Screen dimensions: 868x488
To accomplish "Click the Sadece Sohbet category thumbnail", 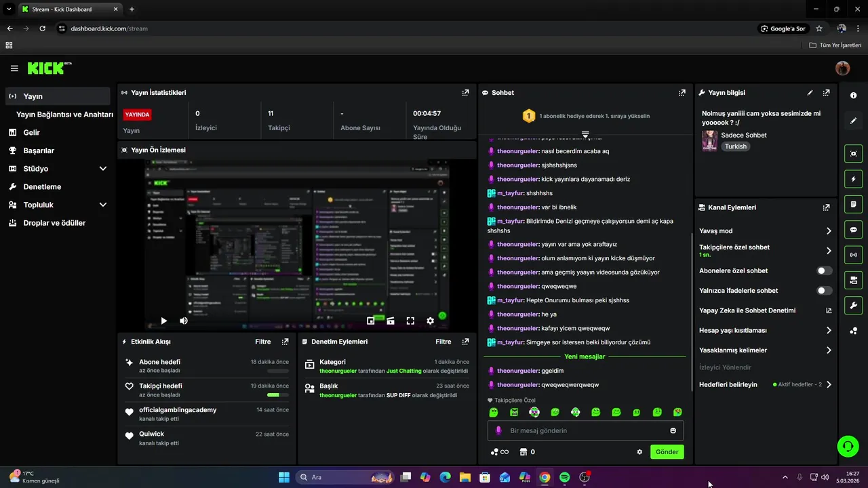I will [709, 140].
